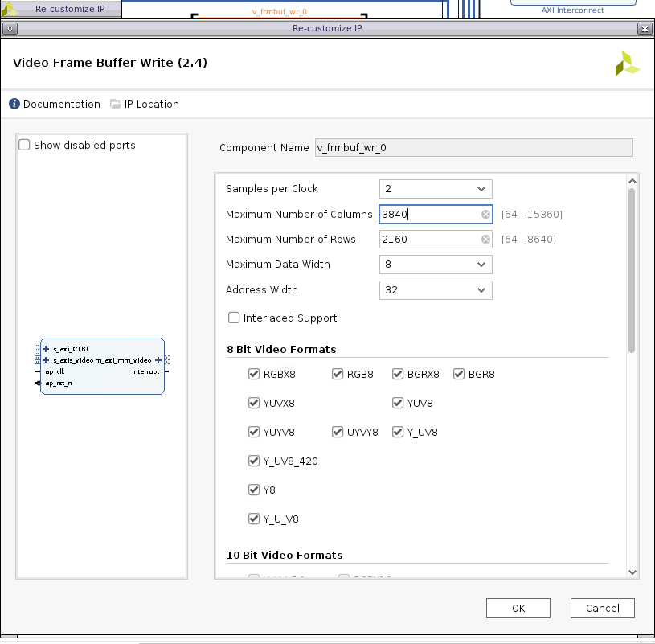Open the Maximum Data Width dropdown

pos(436,265)
